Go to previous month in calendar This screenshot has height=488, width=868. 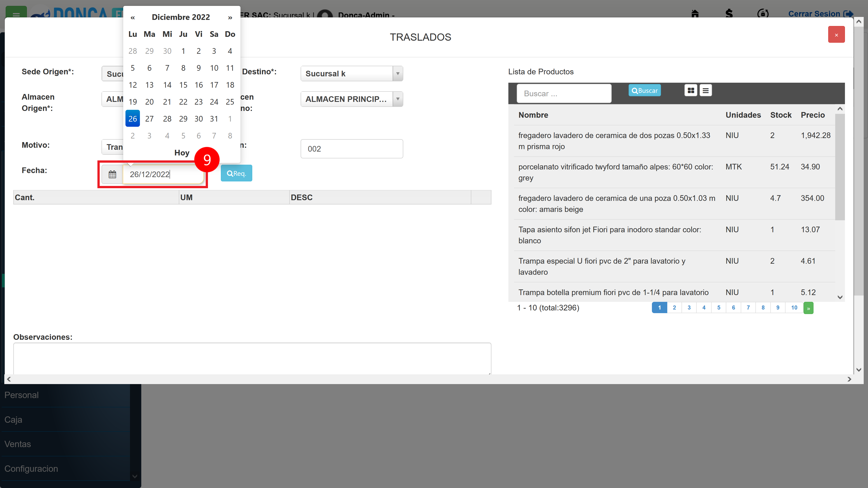[133, 17]
